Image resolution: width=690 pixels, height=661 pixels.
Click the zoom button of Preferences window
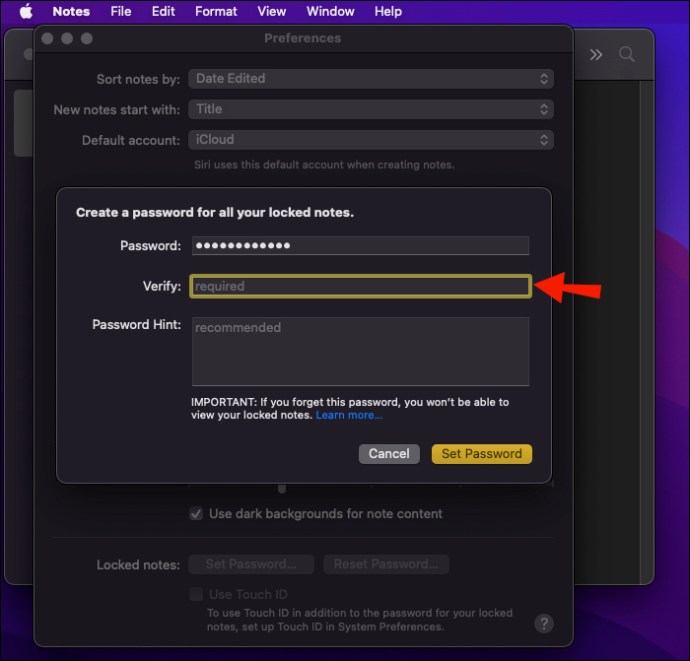tap(87, 38)
